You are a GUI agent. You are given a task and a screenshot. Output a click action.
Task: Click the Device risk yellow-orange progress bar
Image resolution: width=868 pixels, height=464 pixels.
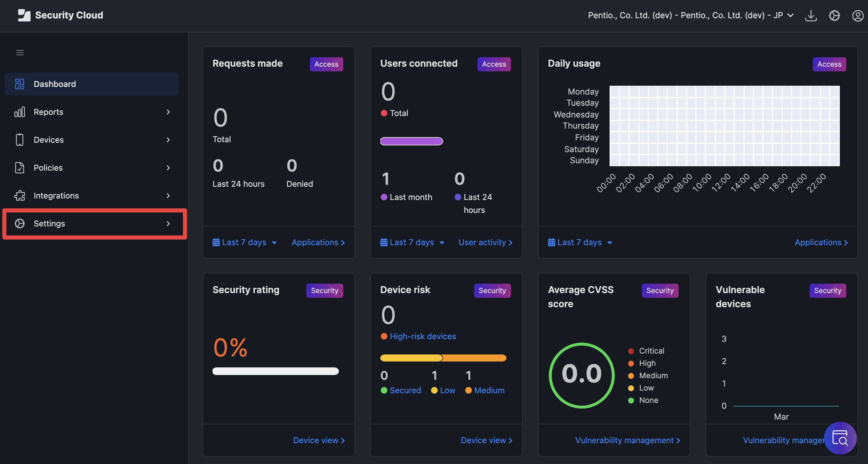(x=443, y=358)
